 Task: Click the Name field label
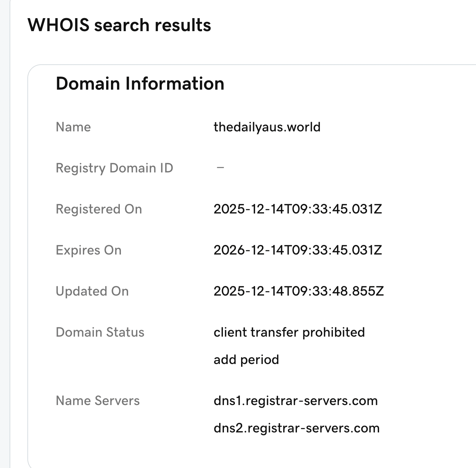click(x=73, y=127)
